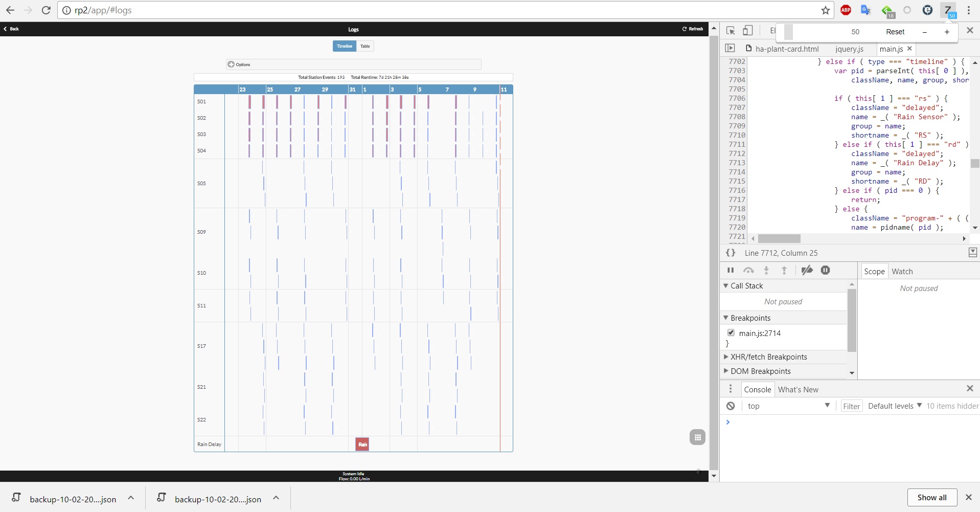Open the jquery.js file tab
This screenshot has height=512, width=980.
tap(849, 49)
